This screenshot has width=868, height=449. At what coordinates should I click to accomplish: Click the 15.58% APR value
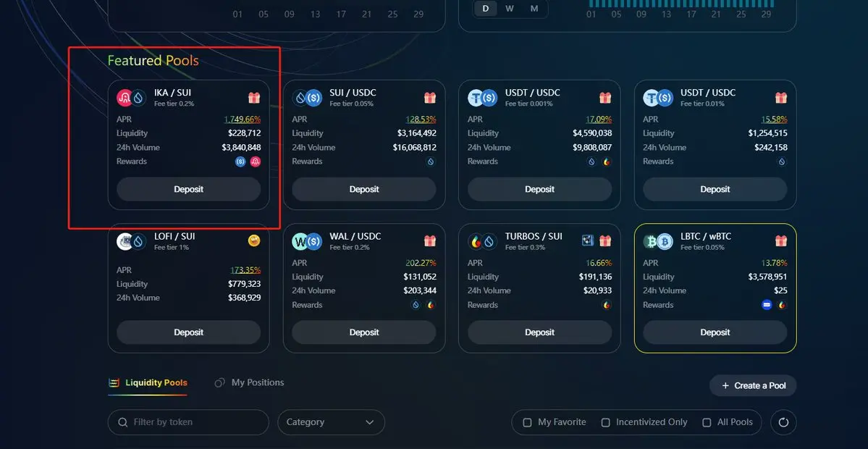(x=775, y=119)
